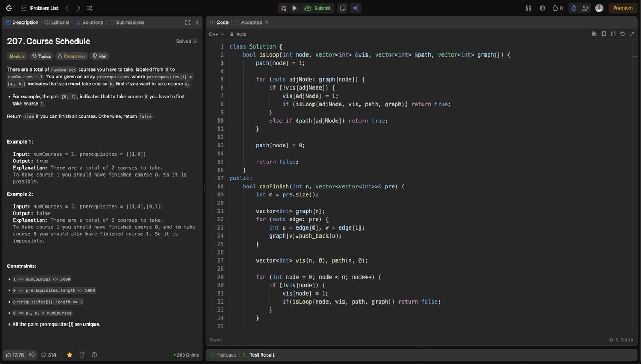Click the 'return false;' code line 15
641x364 pixels.
click(x=277, y=162)
